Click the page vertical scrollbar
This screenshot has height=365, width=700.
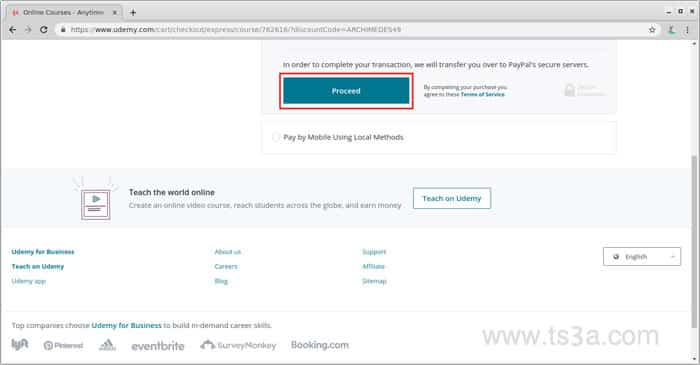[694, 241]
